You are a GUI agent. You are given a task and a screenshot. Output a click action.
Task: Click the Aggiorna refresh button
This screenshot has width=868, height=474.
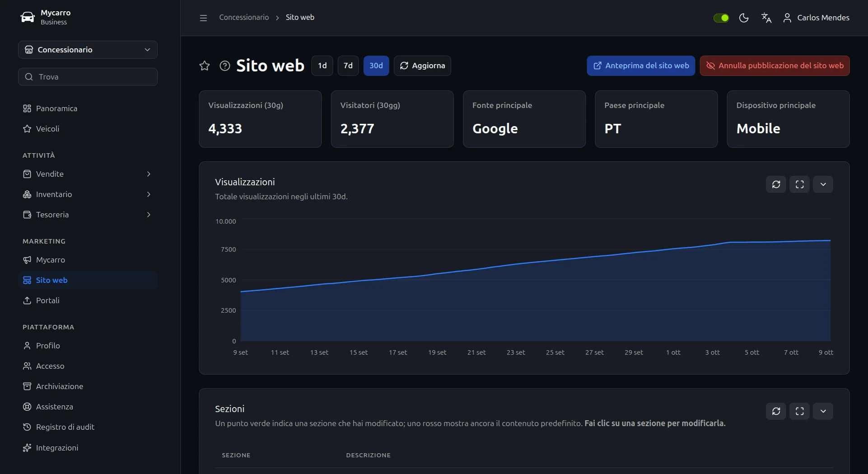(x=422, y=66)
